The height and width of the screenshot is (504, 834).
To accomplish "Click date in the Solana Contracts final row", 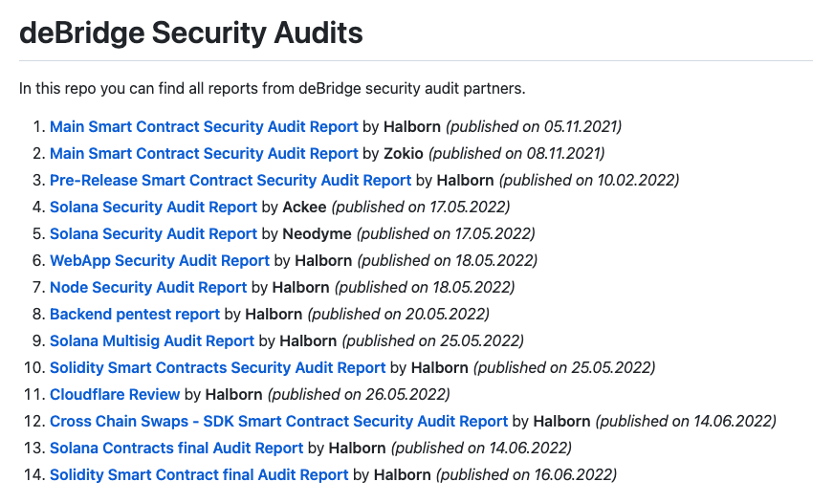I will point(481,448).
